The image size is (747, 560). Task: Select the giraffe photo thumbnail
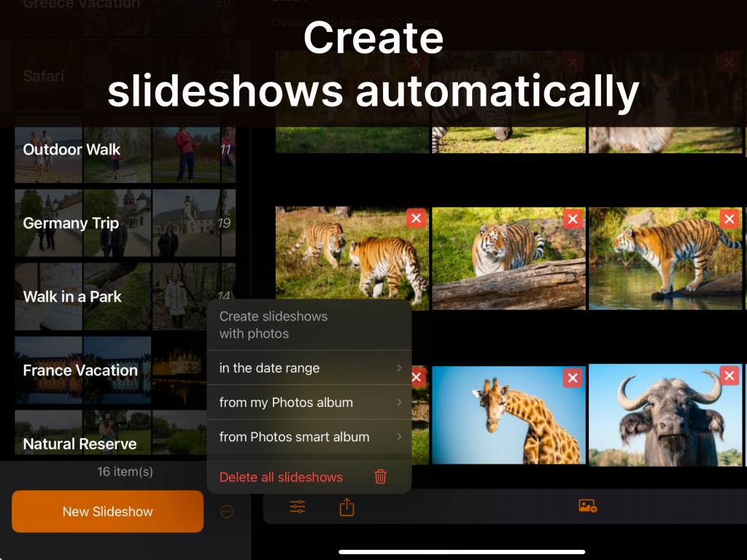(x=508, y=415)
